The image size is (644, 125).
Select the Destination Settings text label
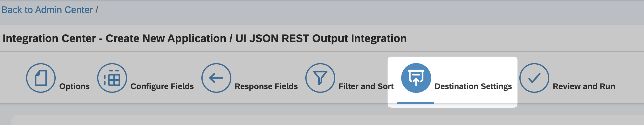(473, 86)
